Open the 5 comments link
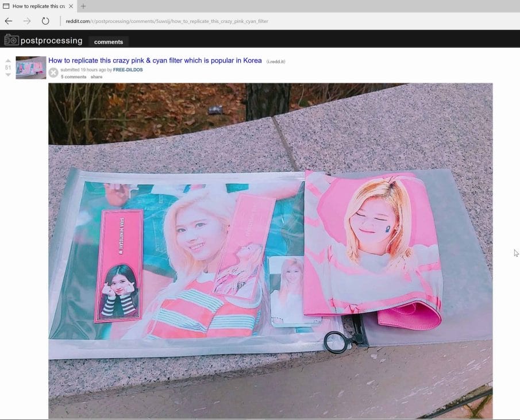This screenshot has width=520, height=420. (x=74, y=76)
